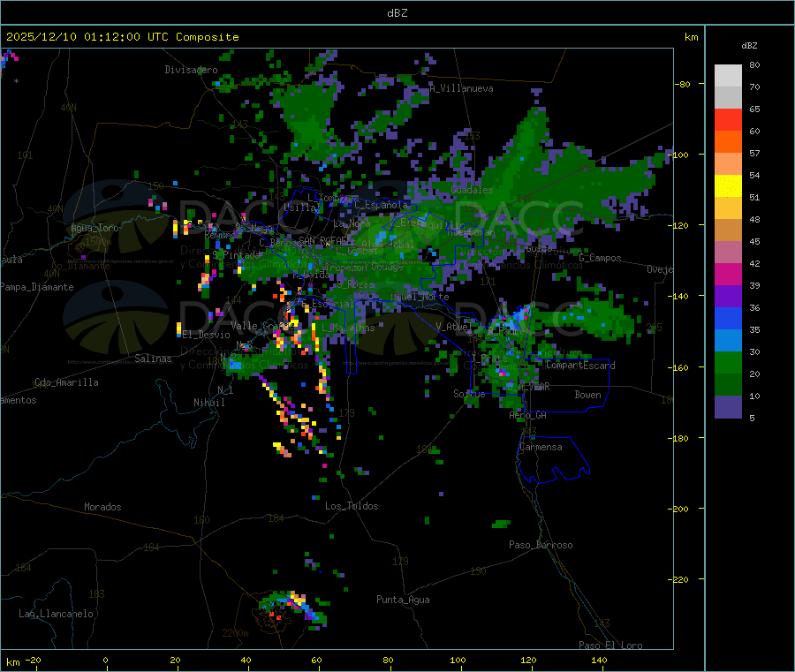This screenshot has width=795, height=672.
Task: Click the orange 57–60 dBZ legend swatch
Action: (728, 142)
